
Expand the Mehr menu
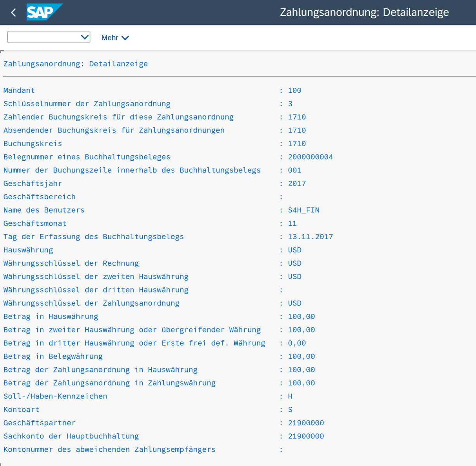(x=115, y=38)
